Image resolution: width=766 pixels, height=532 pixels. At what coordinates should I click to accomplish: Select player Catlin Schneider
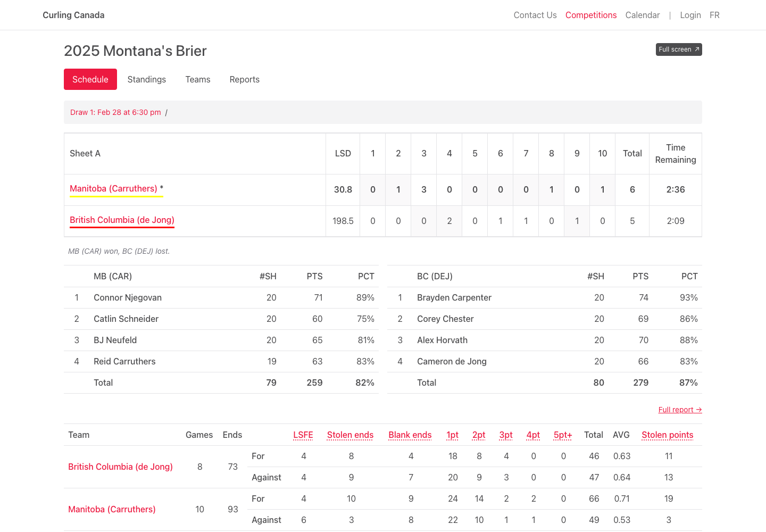[x=126, y=319]
